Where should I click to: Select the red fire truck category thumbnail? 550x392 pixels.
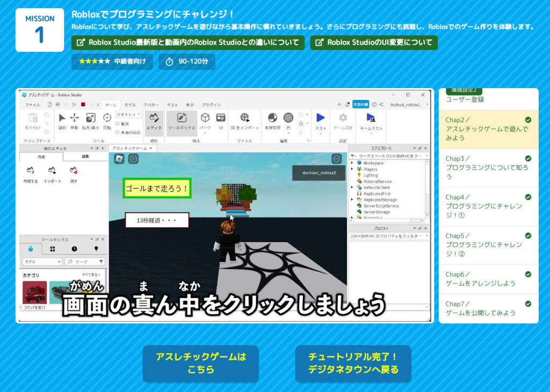click(35, 292)
